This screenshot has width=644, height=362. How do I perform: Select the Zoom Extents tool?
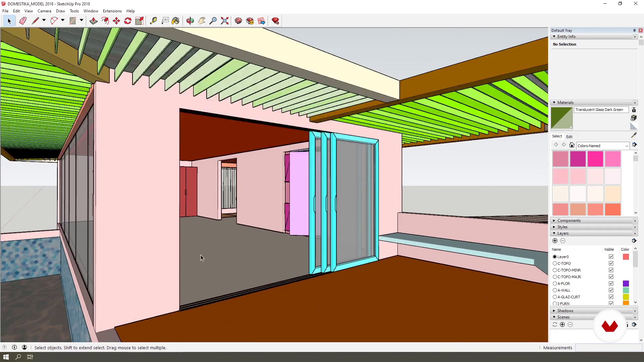pos(225,21)
